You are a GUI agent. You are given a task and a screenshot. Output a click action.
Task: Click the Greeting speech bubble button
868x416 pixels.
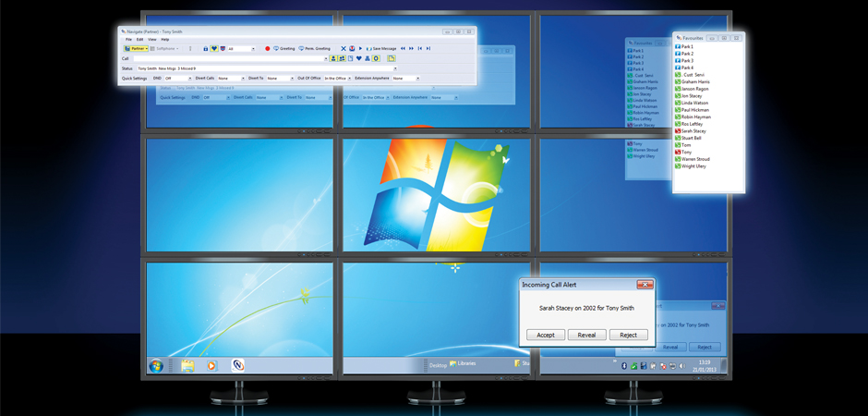[x=283, y=48]
